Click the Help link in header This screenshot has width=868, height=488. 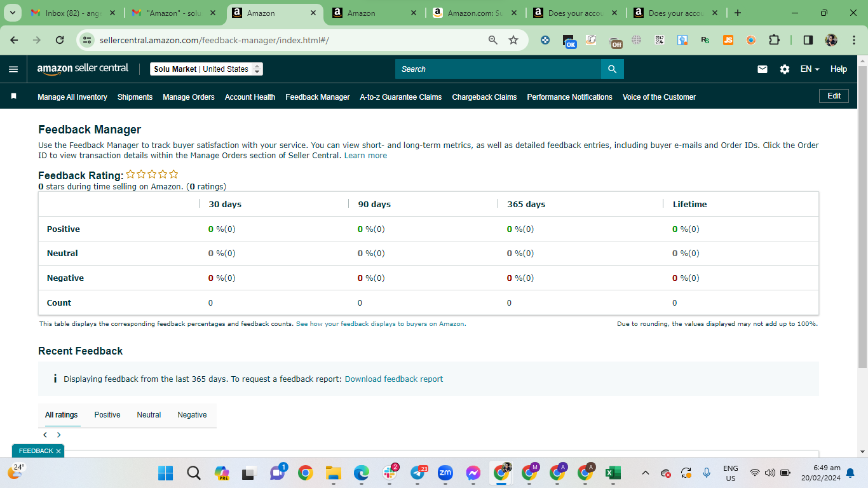[839, 69]
